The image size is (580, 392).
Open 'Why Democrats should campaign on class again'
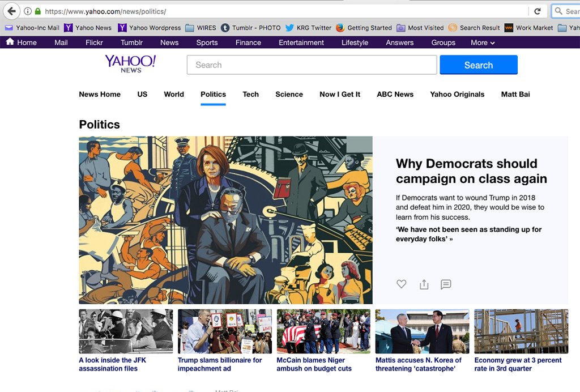coord(471,171)
